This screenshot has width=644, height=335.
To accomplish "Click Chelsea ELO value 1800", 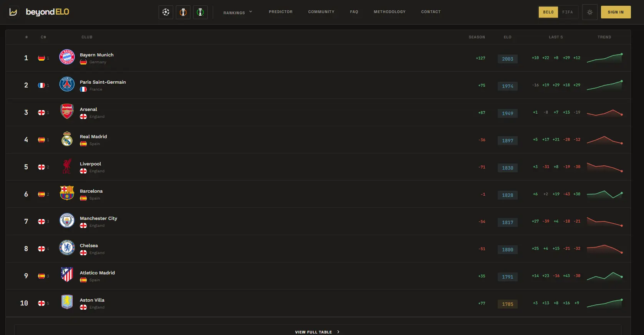I will point(508,249).
